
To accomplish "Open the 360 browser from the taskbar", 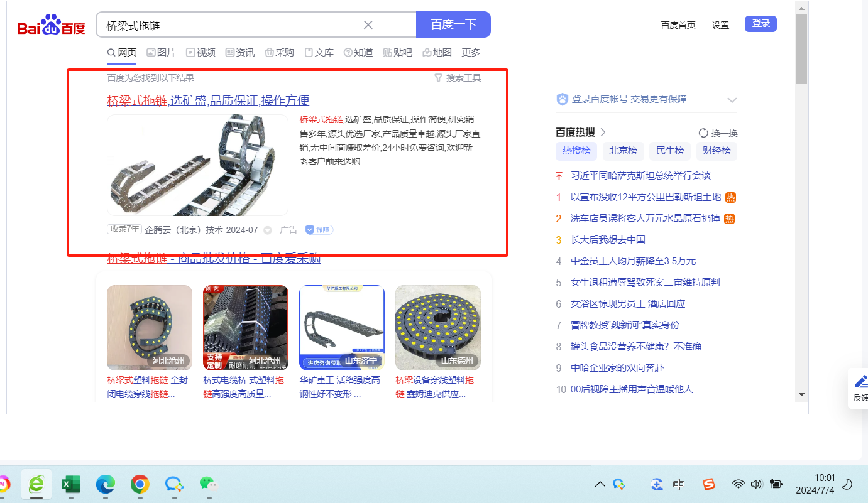I will 37,484.
